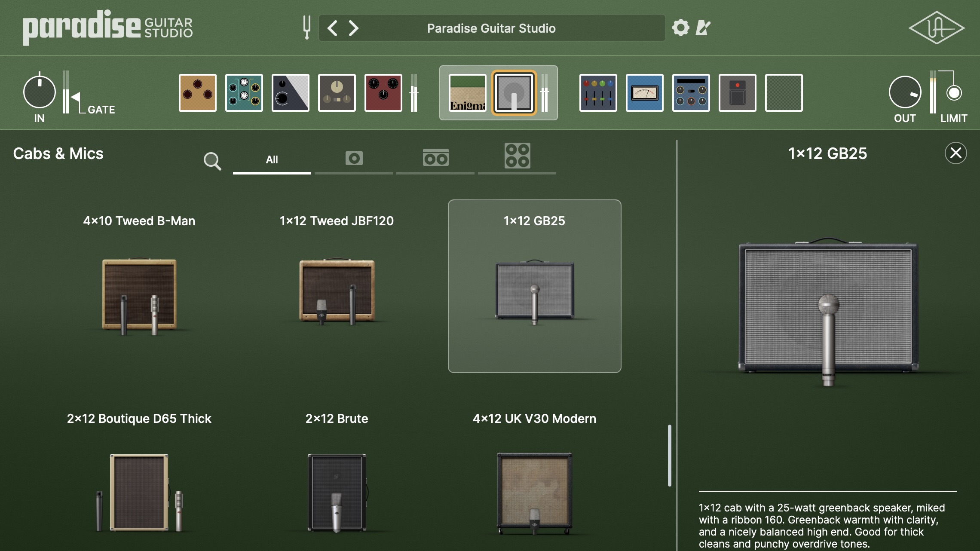Select the tan three-knob pedal slot
Screen dimensions: 980x551
click(198, 93)
